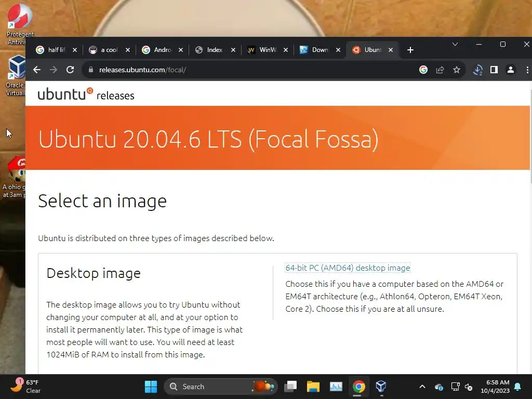Click the page's vertical scrollbar
532x399 pixels.
(x=530, y=228)
